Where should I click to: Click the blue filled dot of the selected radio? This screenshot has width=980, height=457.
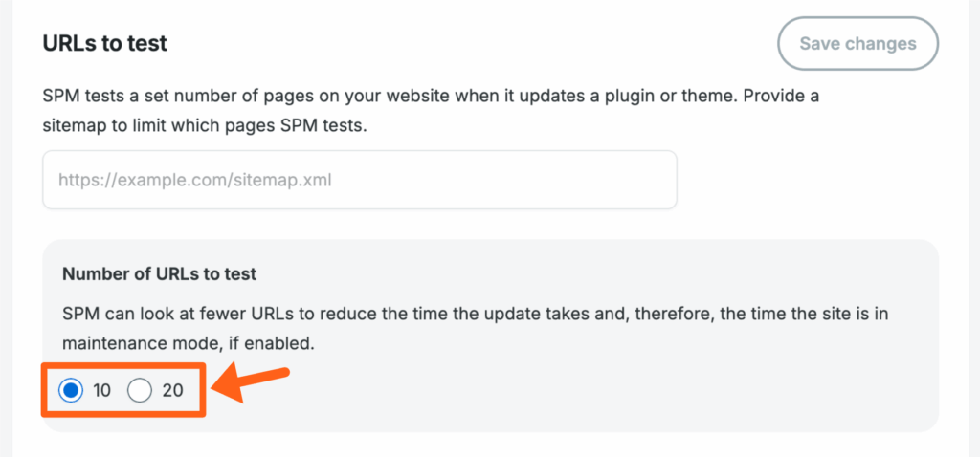click(70, 390)
